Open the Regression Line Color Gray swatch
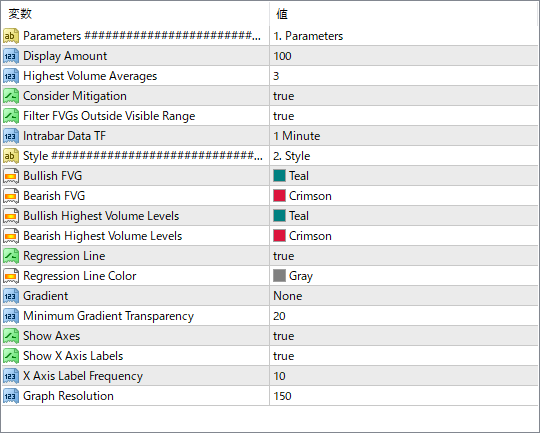540x433 pixels. 279,276
